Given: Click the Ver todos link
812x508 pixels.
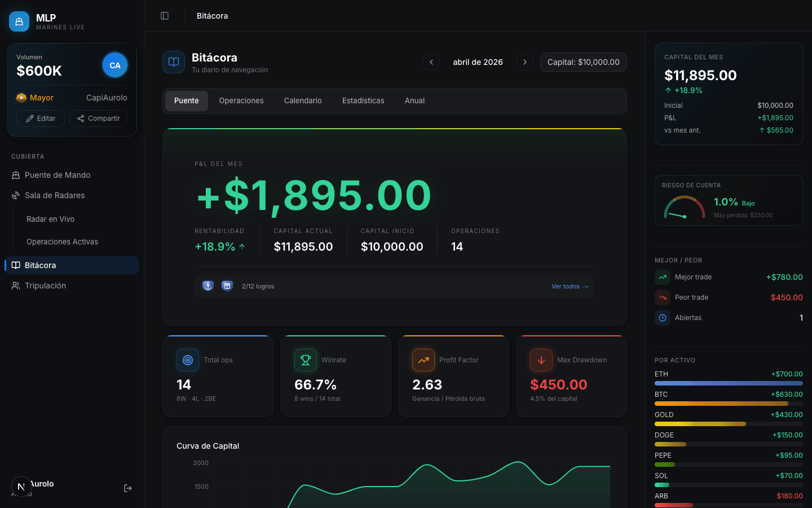Looking at the screenshot, I should [570, 286].
